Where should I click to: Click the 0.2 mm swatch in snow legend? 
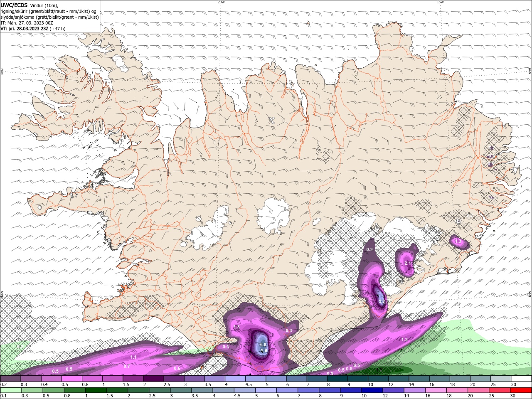(x=11, y=379)
